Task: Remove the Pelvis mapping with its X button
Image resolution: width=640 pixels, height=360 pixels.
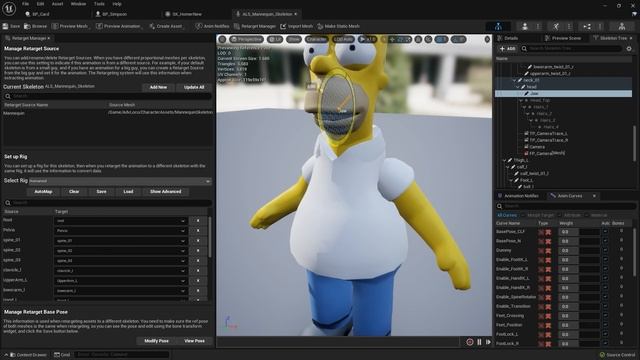Action: pos(198,231)
